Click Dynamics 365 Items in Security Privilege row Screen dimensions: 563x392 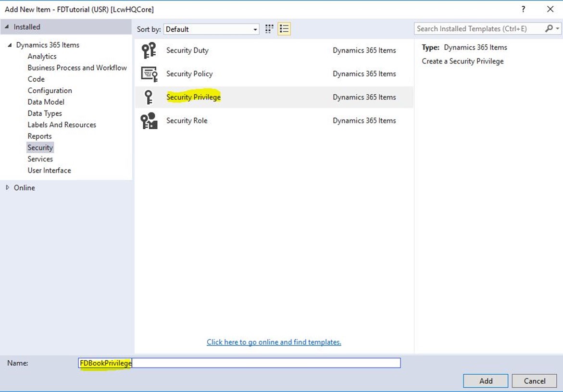pyautogui.click(x=364, y=97)
